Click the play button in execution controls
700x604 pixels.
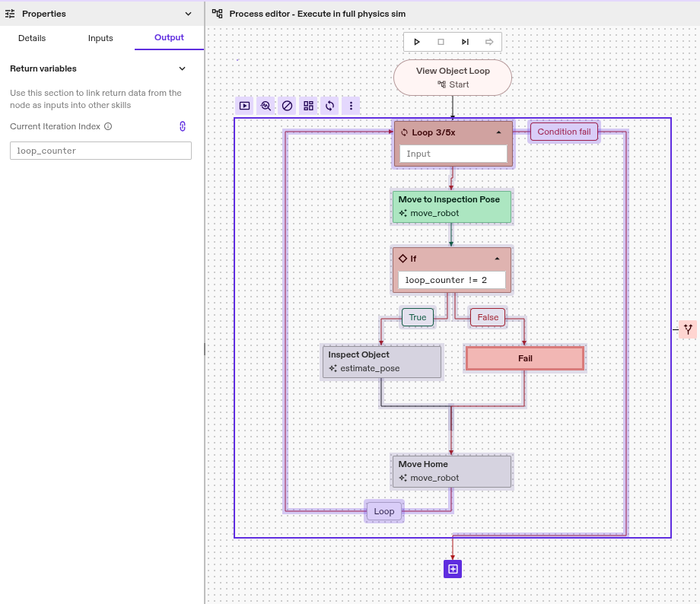point(417,42)
